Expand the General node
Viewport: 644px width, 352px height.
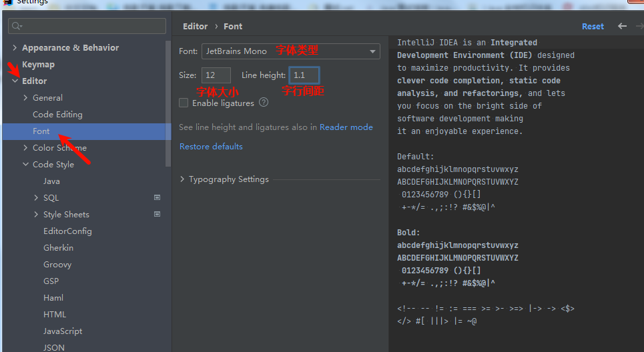25,97
